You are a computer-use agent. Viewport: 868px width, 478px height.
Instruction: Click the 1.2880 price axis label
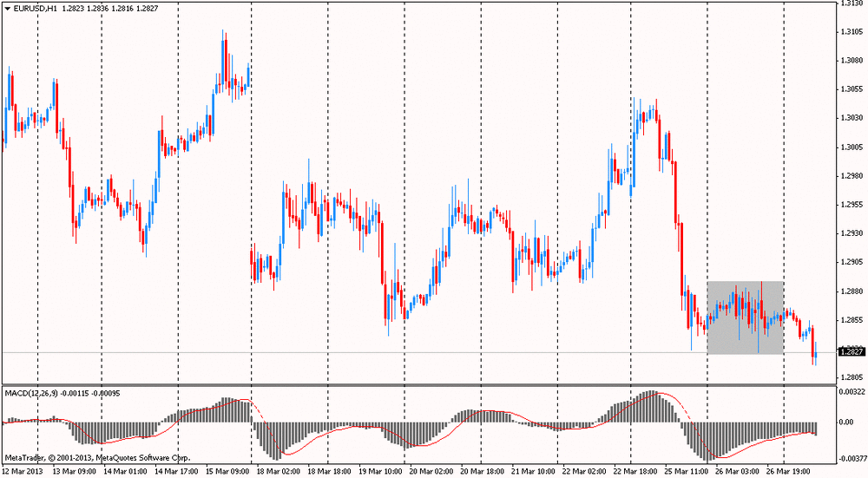tap(852, 291)
